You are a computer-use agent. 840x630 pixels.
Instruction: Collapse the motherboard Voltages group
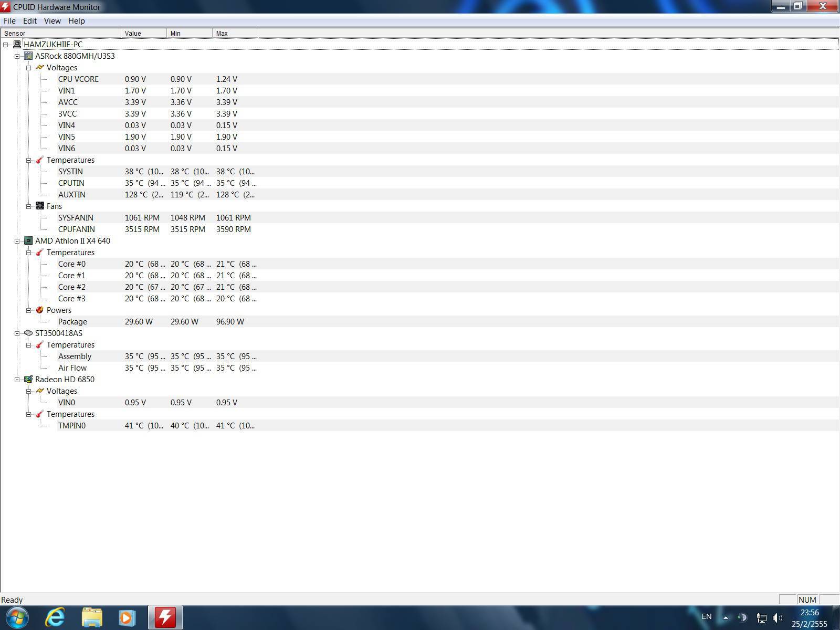point(29,68)
